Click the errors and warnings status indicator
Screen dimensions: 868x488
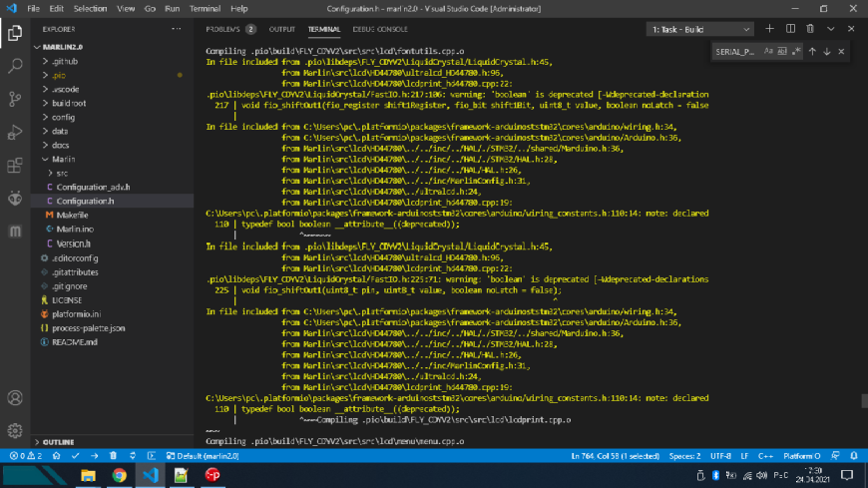[x=26, y=456]
